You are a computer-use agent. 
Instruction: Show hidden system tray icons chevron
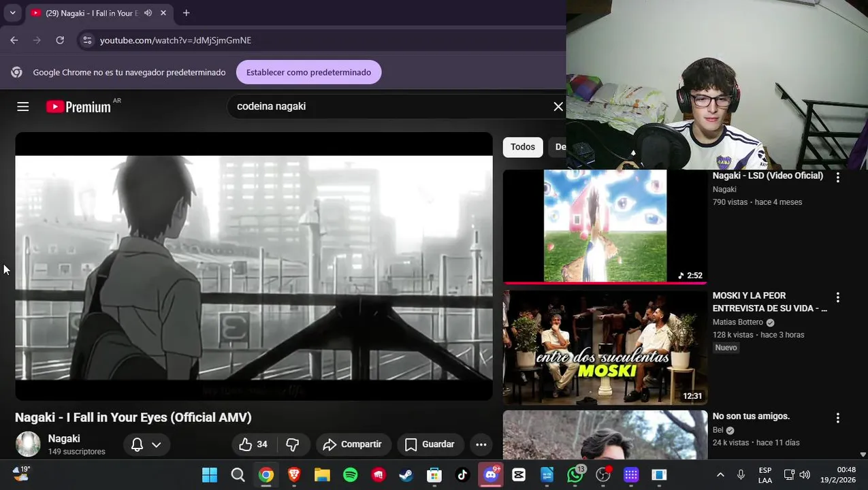click(720, 475)
